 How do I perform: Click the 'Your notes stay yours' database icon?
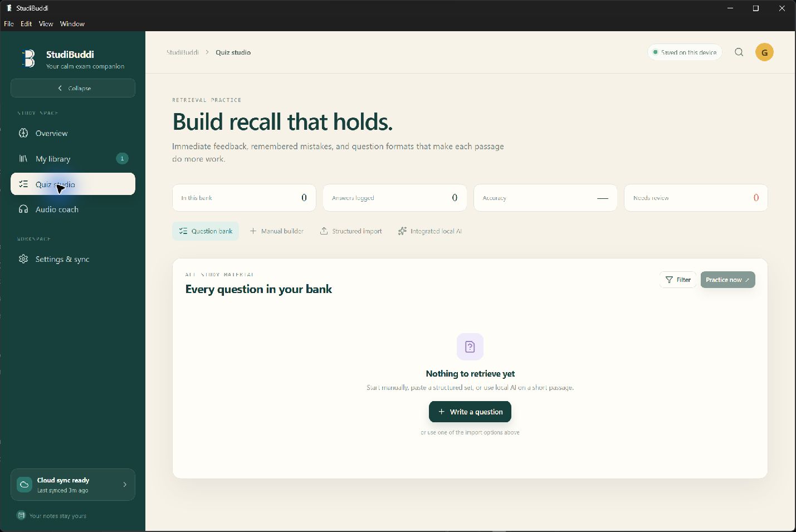click(x=21, y=515)
